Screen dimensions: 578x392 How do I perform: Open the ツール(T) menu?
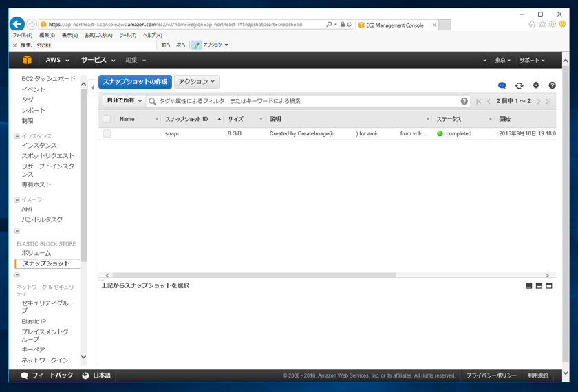click(127, 35)
